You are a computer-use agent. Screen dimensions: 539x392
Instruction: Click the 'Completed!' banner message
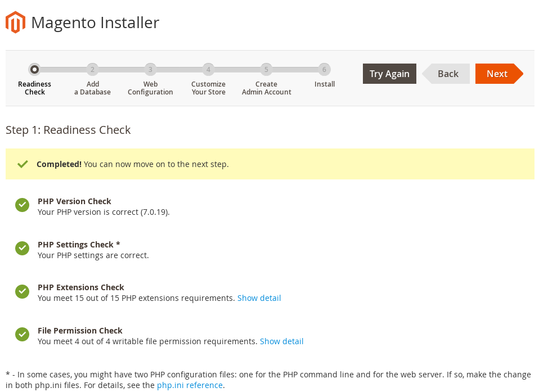(x=133, y=164)
